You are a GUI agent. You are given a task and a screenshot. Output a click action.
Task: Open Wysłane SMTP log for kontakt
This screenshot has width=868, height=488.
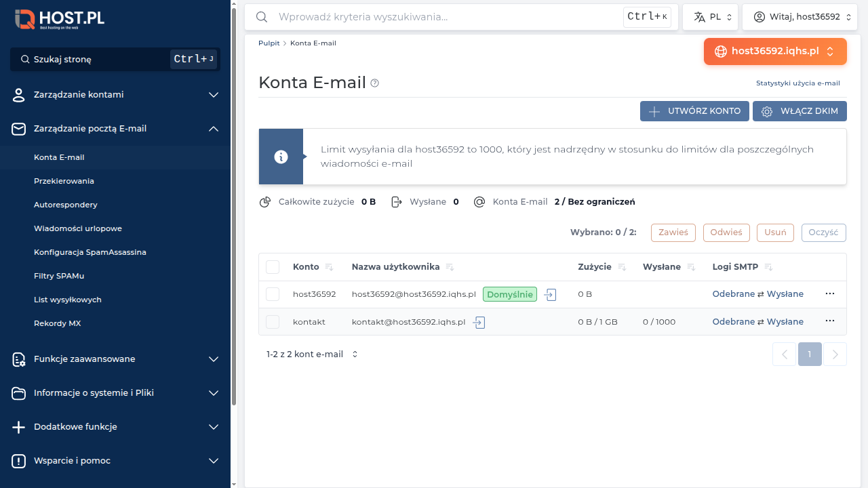tap(785, 322)
